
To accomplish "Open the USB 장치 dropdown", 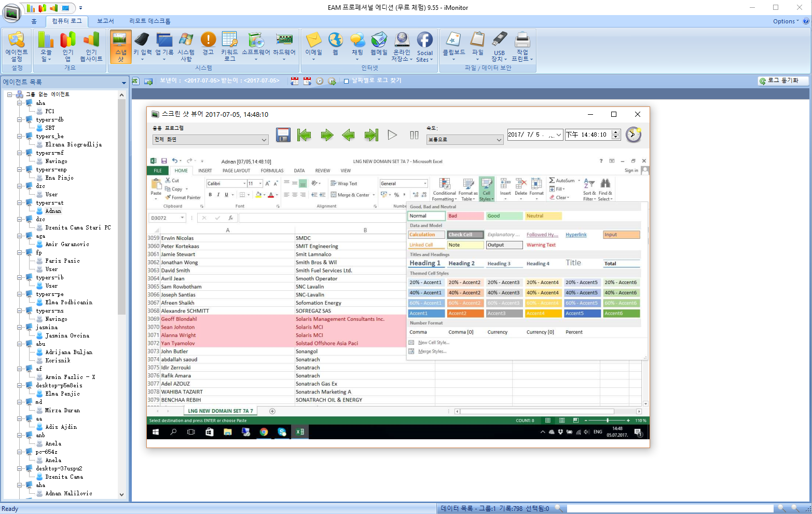I will click(x=499, y=47).
